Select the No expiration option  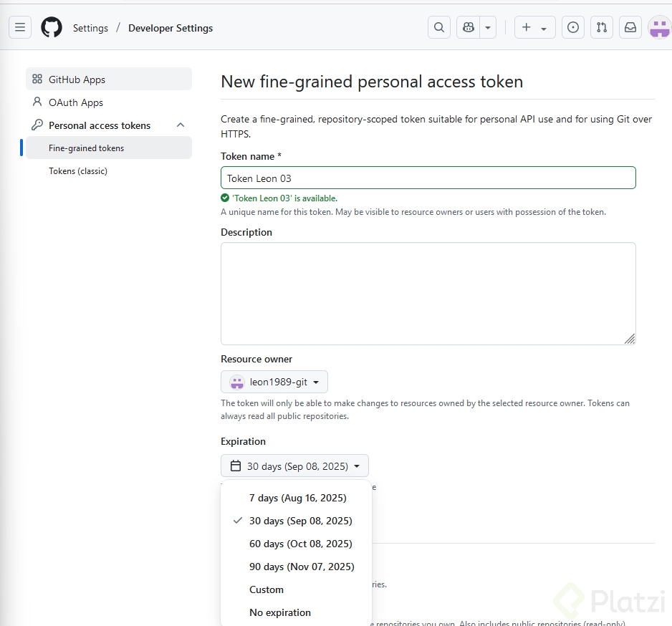tap(280, 612)
